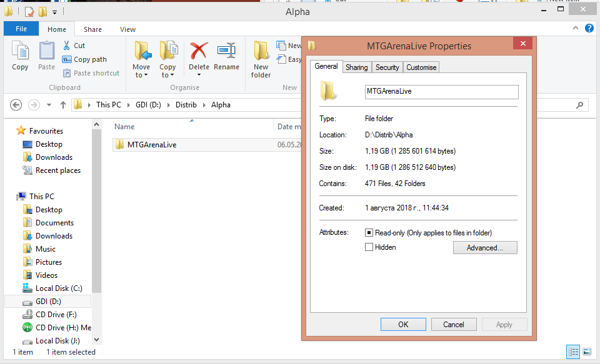Click the Copy icon in ribbon
Screen dimensions: 600x364
(x=20, y=56)
